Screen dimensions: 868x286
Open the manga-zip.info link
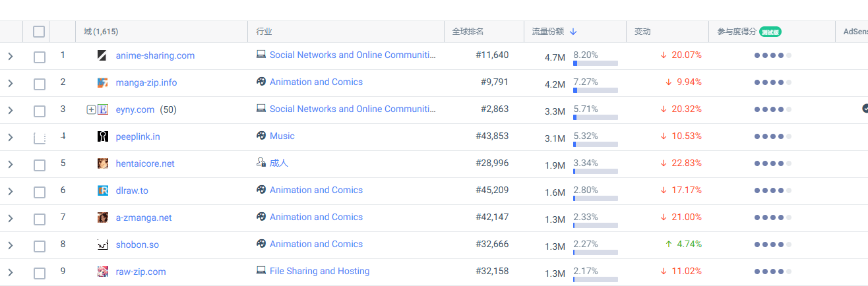click(x=146, y=82)
